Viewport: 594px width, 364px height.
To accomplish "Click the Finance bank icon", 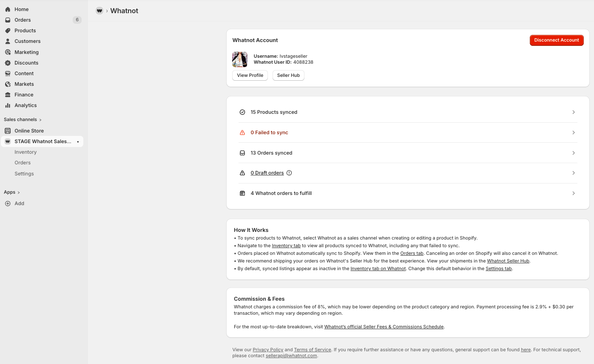I will pos(8,95).
